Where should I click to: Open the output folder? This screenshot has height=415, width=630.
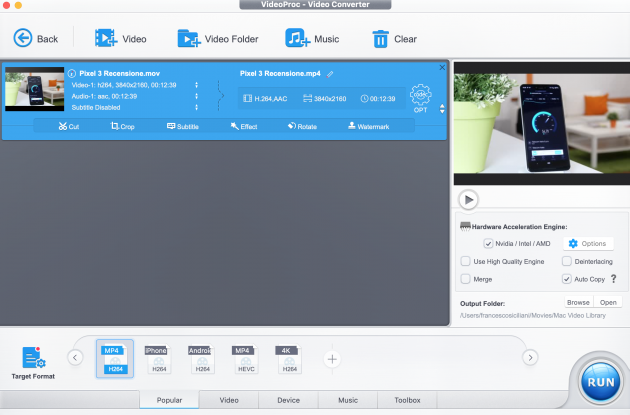pyautogui.click(x=608, y=302)
